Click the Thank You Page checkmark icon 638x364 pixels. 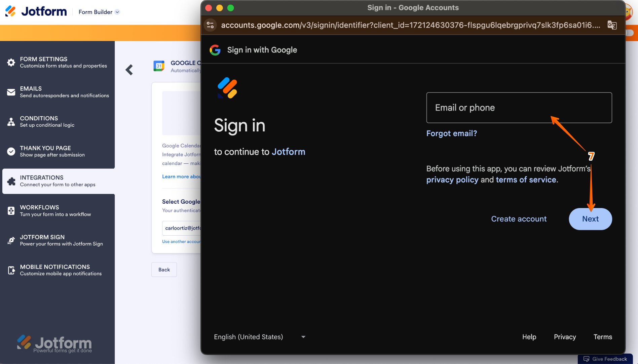pos(11,151)
